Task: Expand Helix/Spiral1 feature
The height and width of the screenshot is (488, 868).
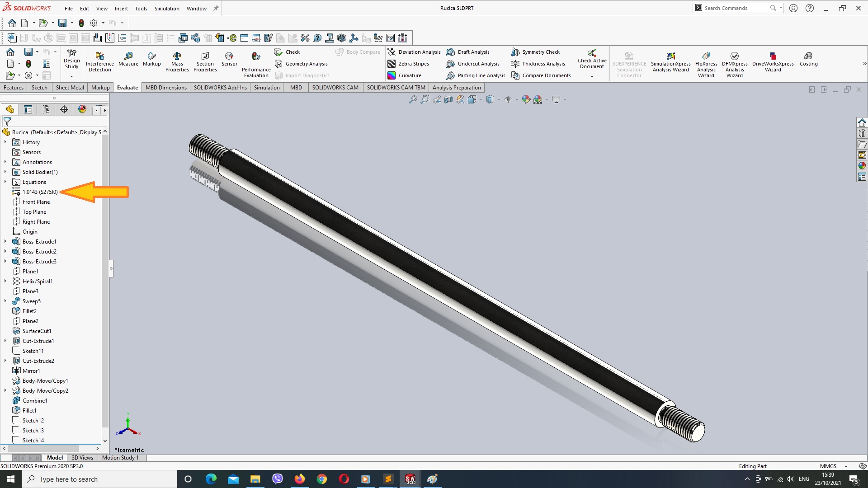Action: coord(5,281)
